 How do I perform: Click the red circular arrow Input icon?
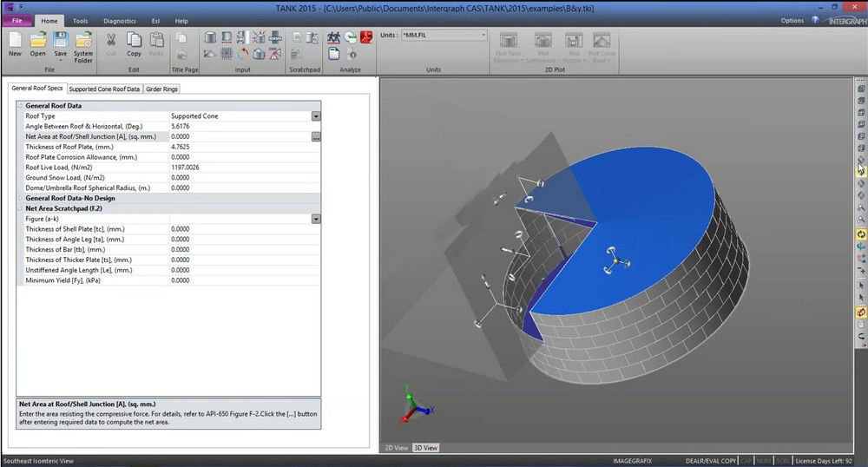point(242,54)
